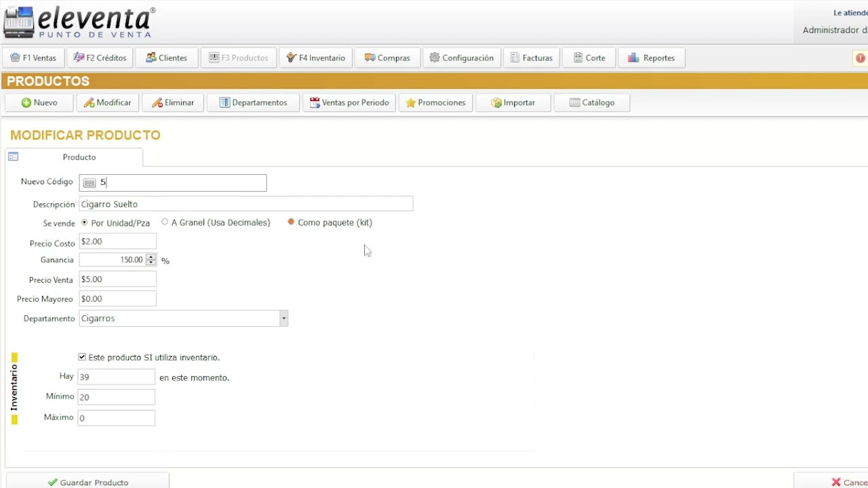Open the Facturas section
Image resolution: width=868 pixels, height=488 pixels.
click(x=532, y=58)
